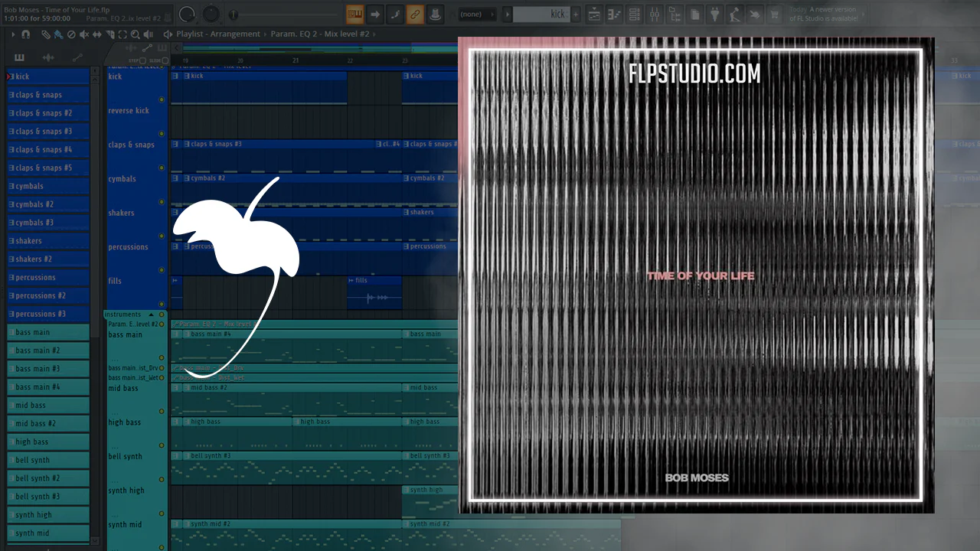Open the Playlist view from top toolbar
This screenshot has width=980, height=551.
(x=595, y=14)
